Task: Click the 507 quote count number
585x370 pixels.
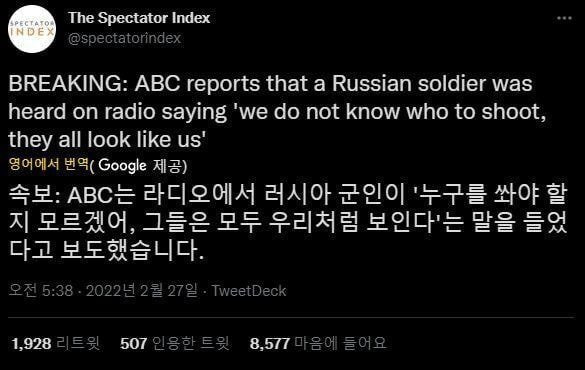Action: tap(134, 344)
